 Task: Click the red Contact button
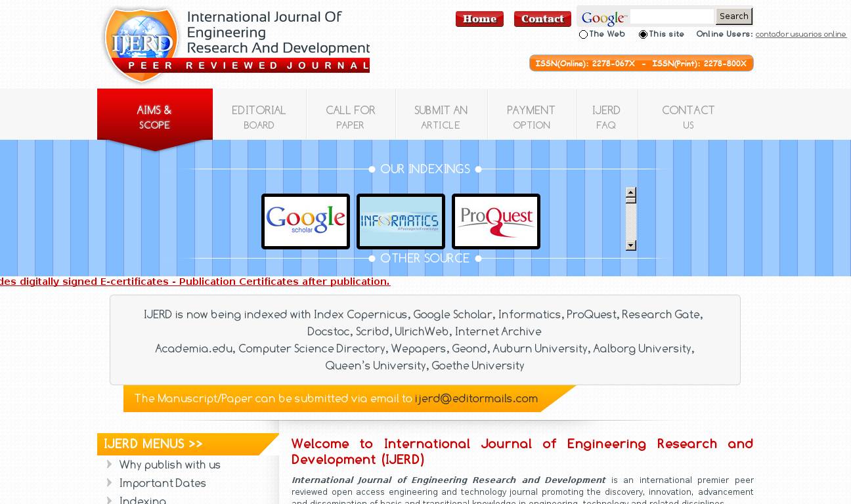542,19
